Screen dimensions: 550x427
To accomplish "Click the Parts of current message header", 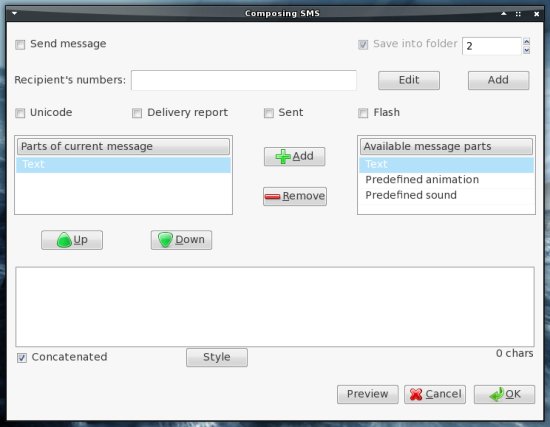I will click(x=123, y=146).
